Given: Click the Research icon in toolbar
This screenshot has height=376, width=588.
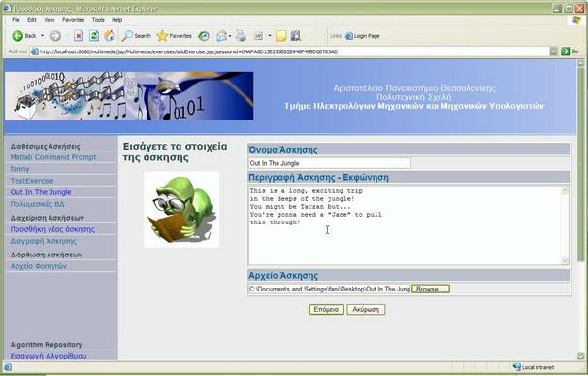Looking at the screenshot, I should coord(296,36).
